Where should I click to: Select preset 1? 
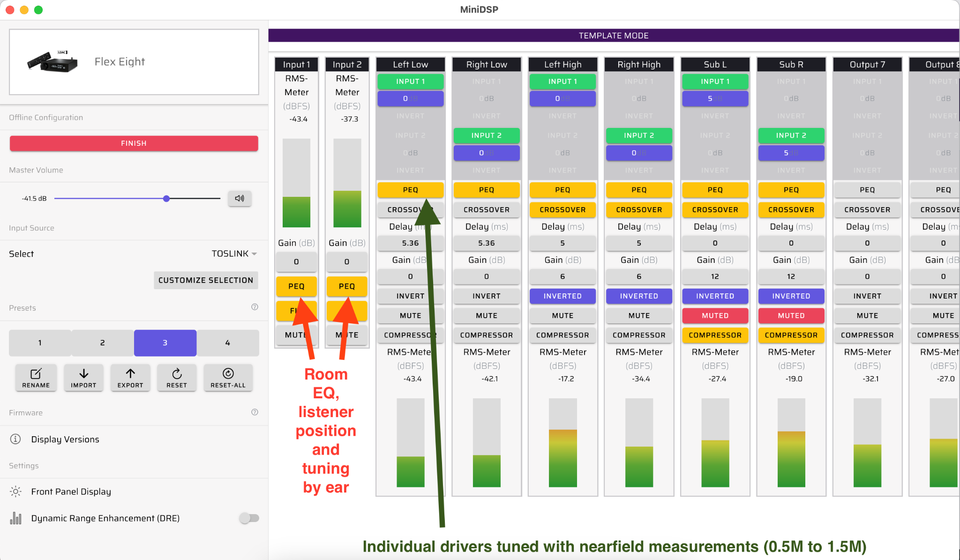pos(40,343)
